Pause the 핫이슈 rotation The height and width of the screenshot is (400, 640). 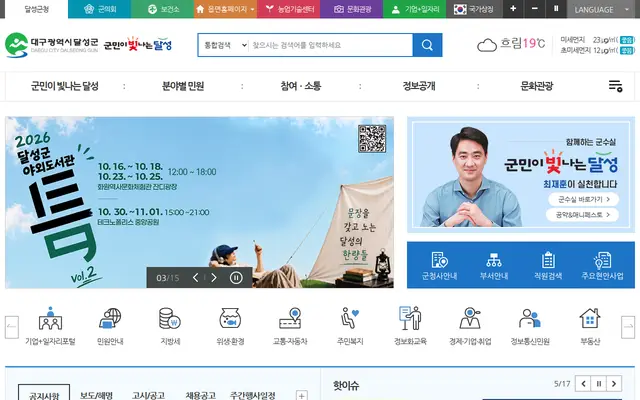pos(599,384)
